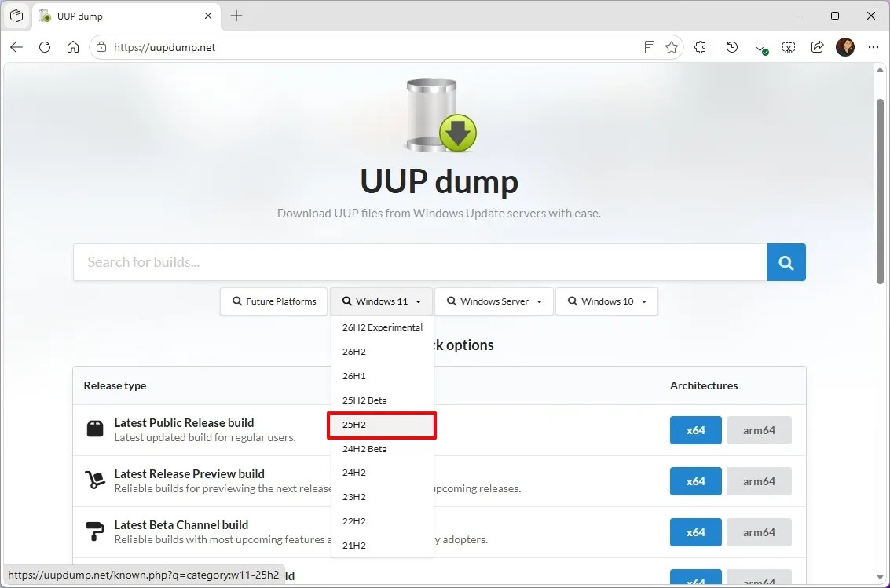Click the 'Download UUP files' tagline
The height and width of the screenshot is (588, 890).
(x=439, y=214)
